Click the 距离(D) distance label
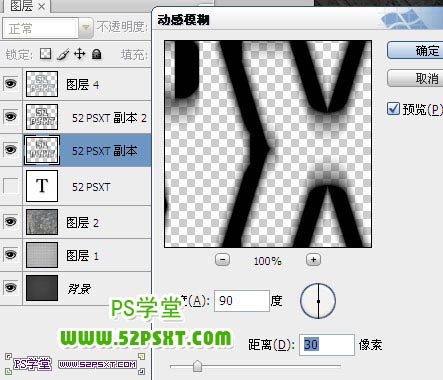 point(271,345)
